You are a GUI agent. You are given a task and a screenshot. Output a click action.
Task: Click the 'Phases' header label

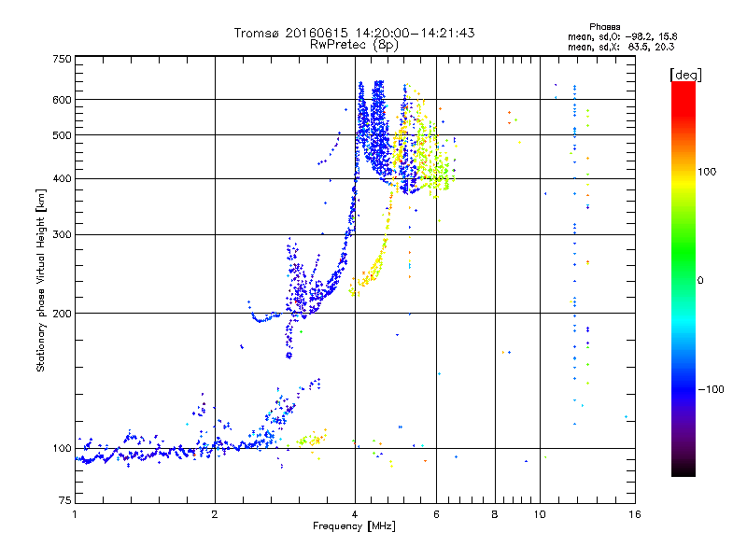click(604, 27)
